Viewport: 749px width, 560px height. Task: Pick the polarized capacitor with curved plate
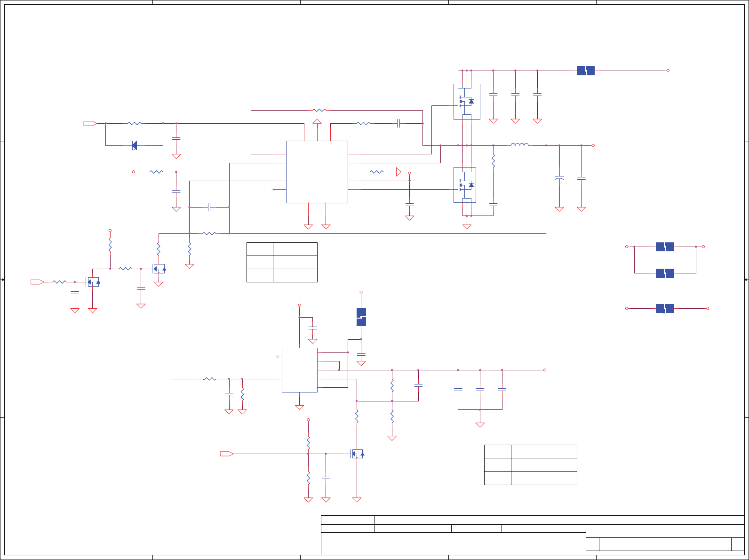[559, 178]
